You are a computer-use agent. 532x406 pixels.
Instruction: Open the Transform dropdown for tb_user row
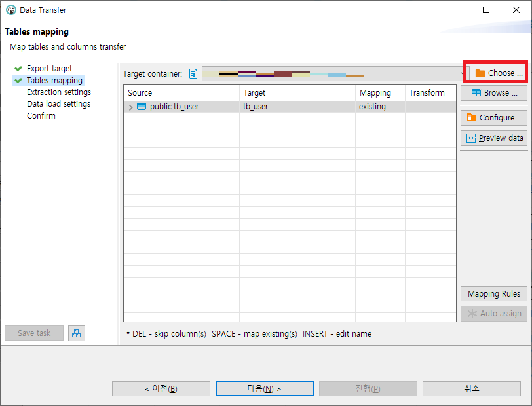pos(429,105)
